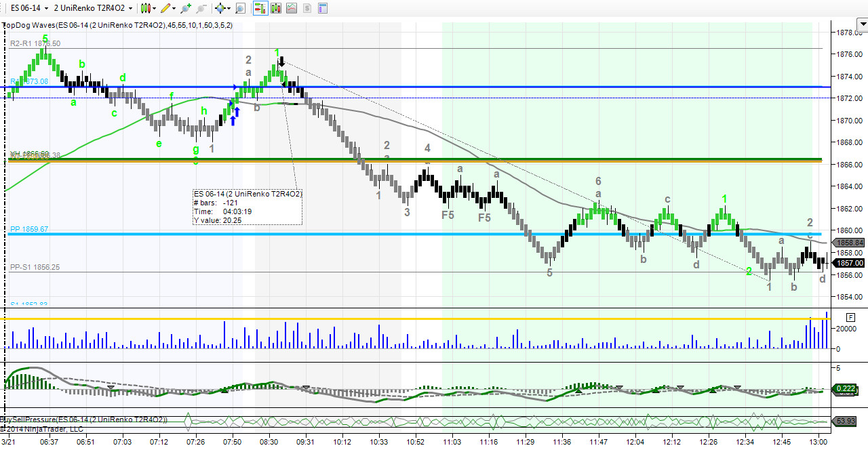This screenshot has width=868, height=450.
Task: Click the 1857.00 current price marker
Action: click(x=850, y=263)
